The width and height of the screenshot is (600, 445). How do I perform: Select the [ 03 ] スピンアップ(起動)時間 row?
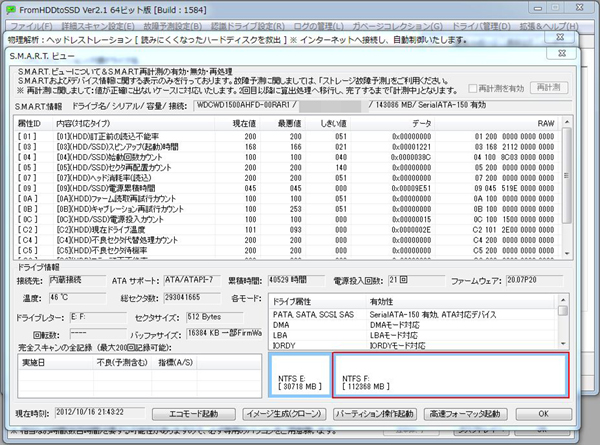tap(288, 147)
